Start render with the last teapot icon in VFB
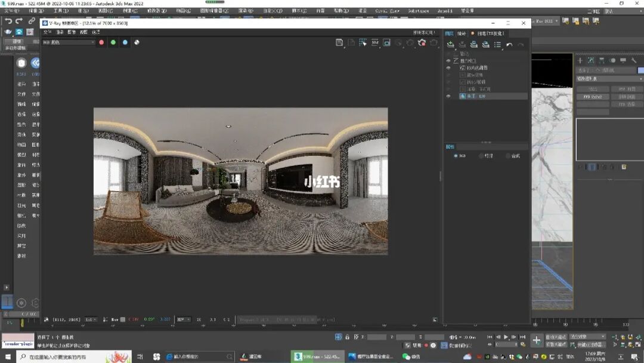 coord(434,42)
